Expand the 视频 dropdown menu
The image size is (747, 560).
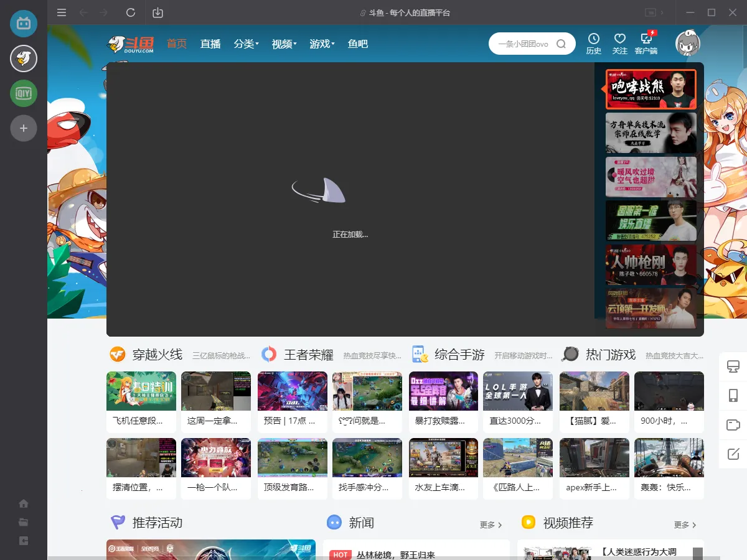[x=284, y=44]
